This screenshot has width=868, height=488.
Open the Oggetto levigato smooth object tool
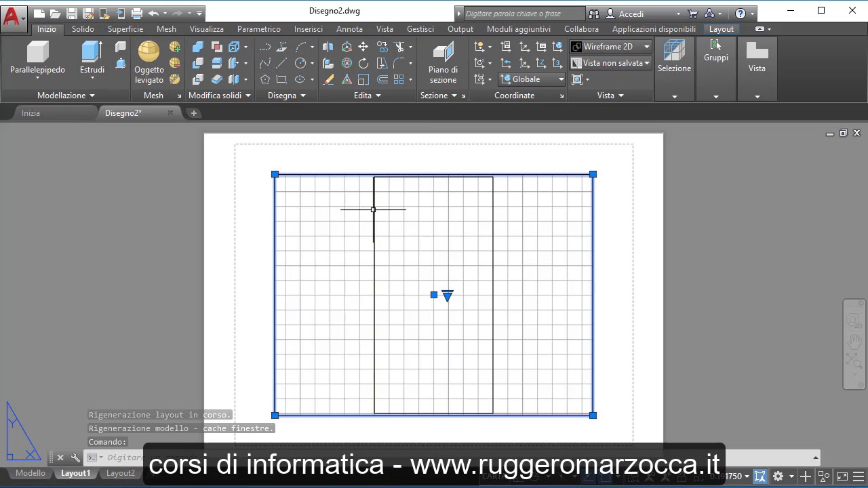(x=149, y=62)
